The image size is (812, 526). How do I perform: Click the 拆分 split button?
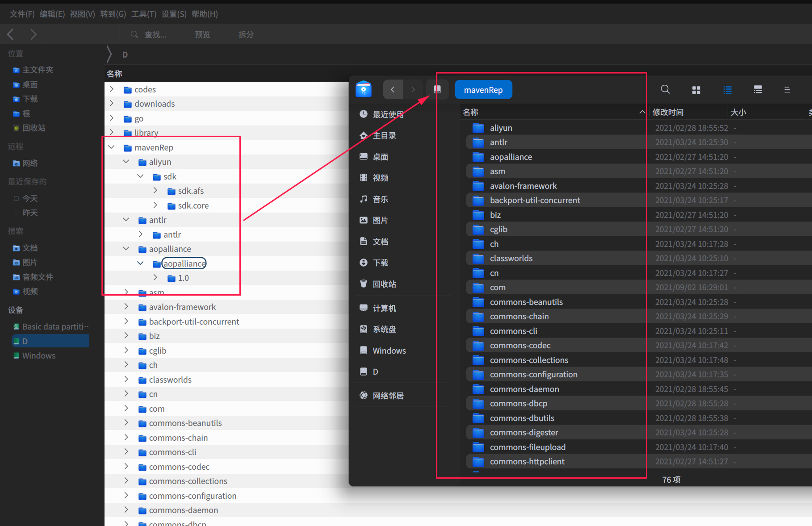pos(246,34)
